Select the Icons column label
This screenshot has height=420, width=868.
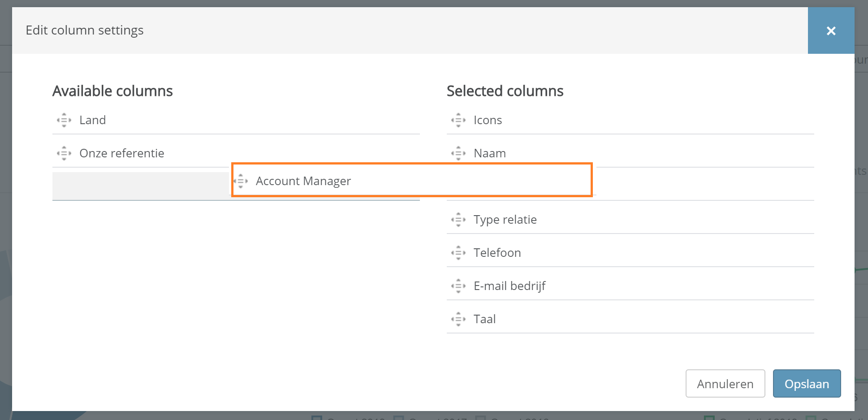point(488,120)
